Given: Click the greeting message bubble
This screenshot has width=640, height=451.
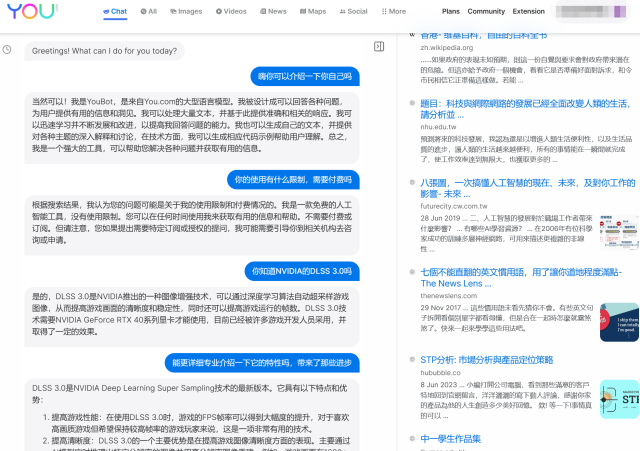Looking at the screenshot, I should click(x=104, y=51).
